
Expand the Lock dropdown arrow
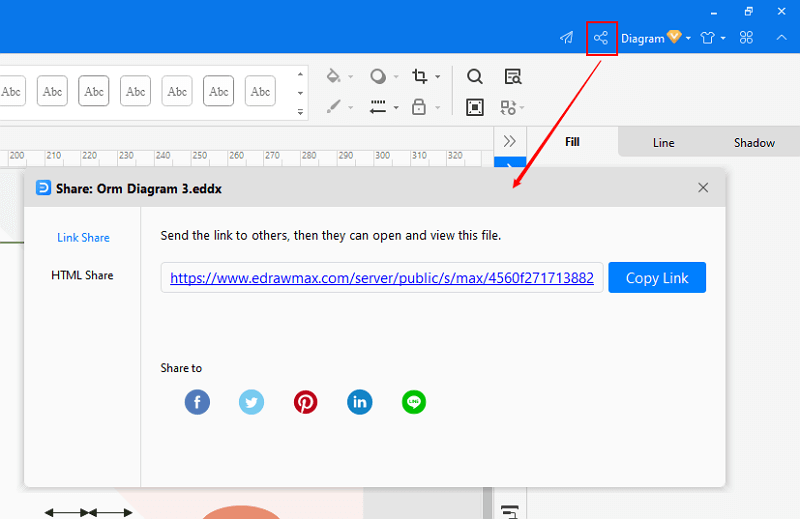(x=438, y=108)
